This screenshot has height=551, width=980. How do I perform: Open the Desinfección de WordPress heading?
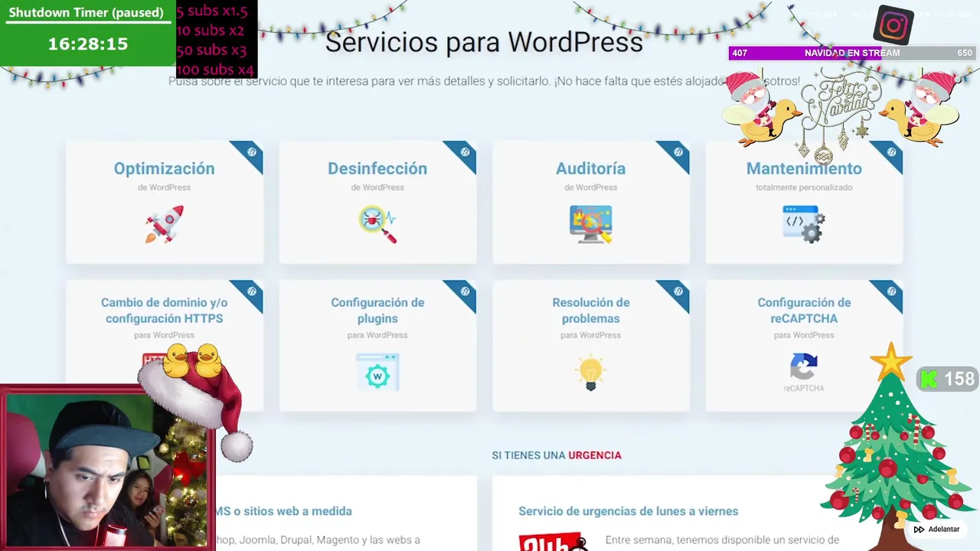pyautogui.click(x=377, y=168)
